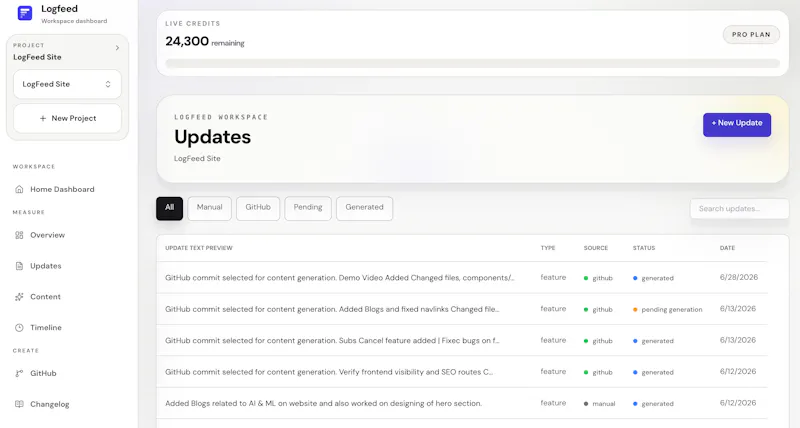
Task: Filter updates by Pending
Action: 308,208
